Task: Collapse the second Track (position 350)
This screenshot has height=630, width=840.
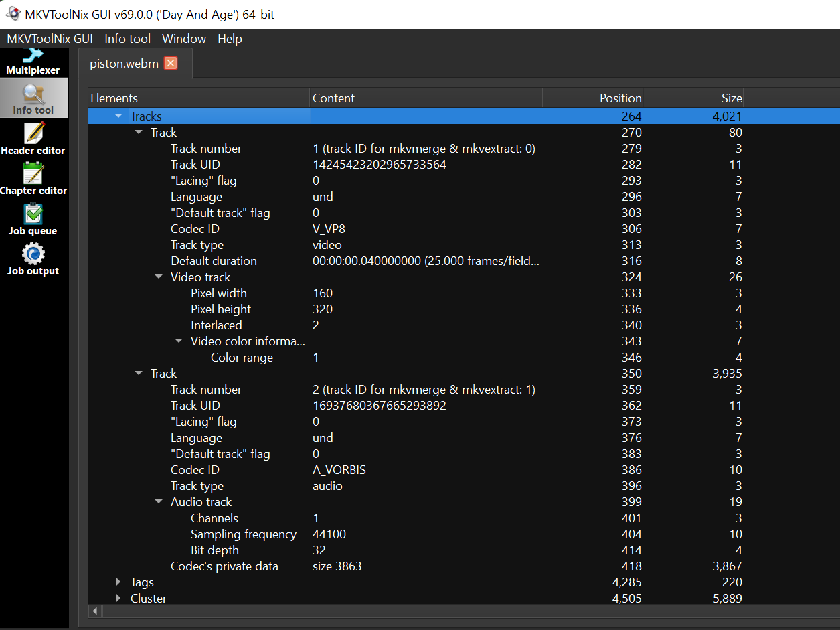Action: tap(139, 374)
